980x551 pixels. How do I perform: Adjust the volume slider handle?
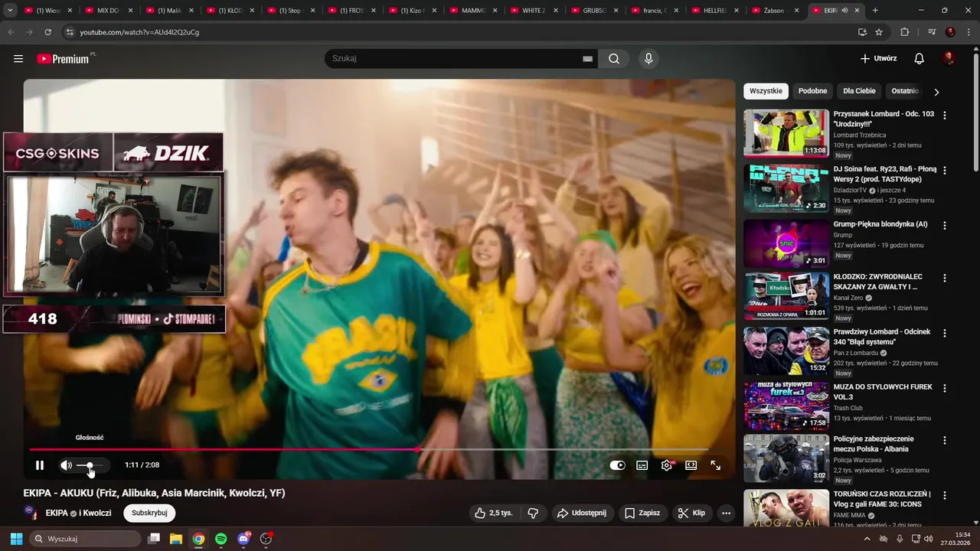90,465
